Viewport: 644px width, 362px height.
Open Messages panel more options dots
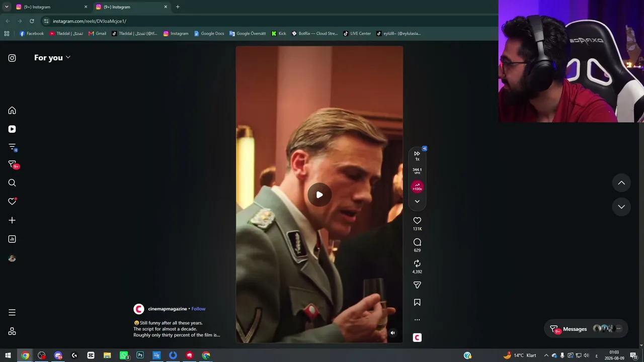tap(618, 329)
